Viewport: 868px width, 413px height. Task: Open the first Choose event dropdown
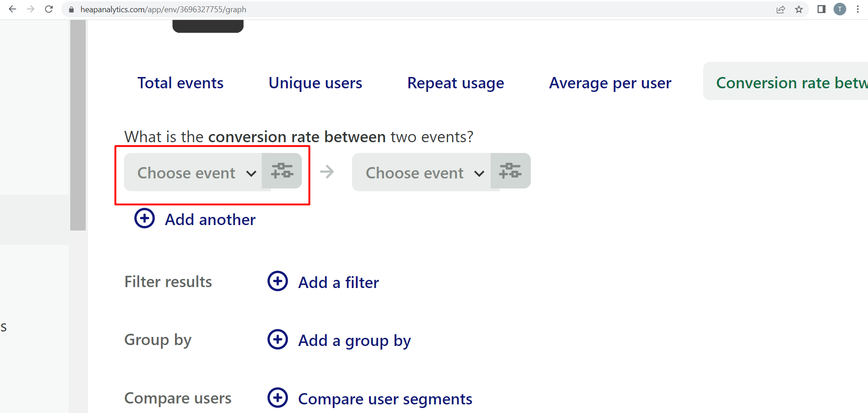point(193,172)
